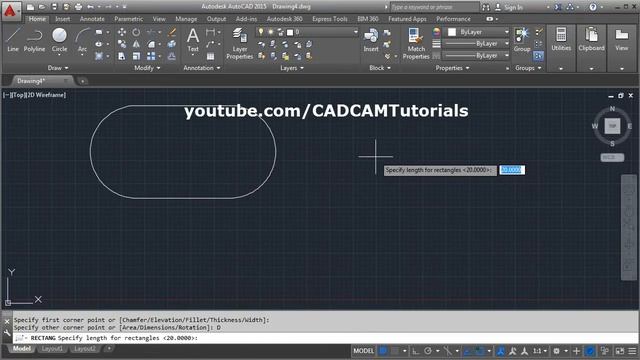Viewport: 640px width, 360px height.
Task: Select the Mirror tool
Action: tap(136, 44)
